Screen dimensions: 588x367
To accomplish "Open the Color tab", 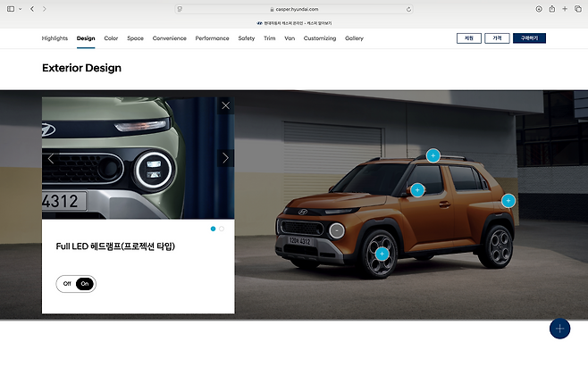I will coord(111,38).
